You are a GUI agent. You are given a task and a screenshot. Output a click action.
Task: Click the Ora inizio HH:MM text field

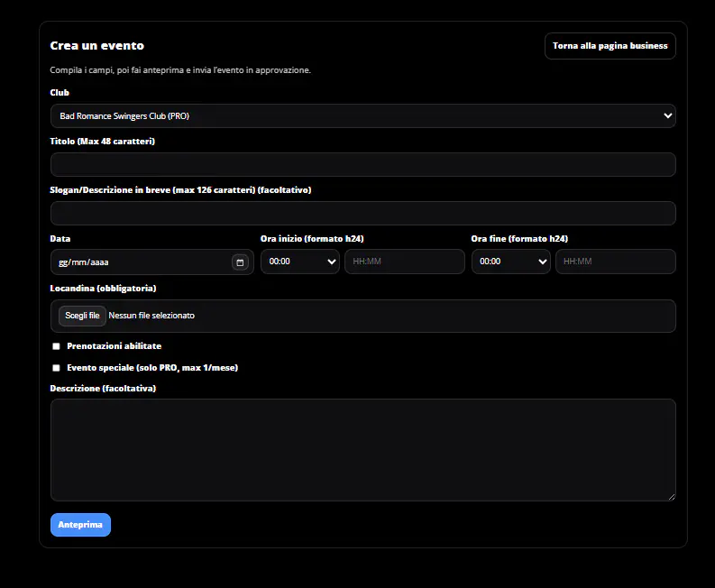coord(404,262)
